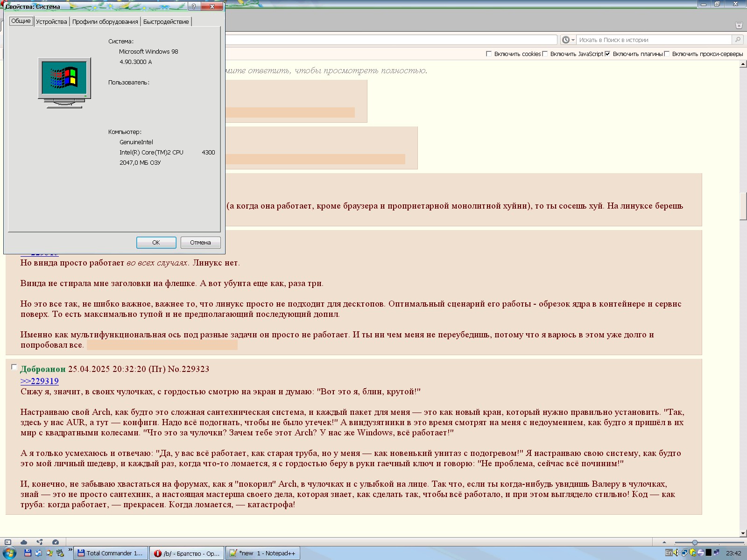
Task: Click second quick-launch icon with arrows
Action: coord(38,553)
